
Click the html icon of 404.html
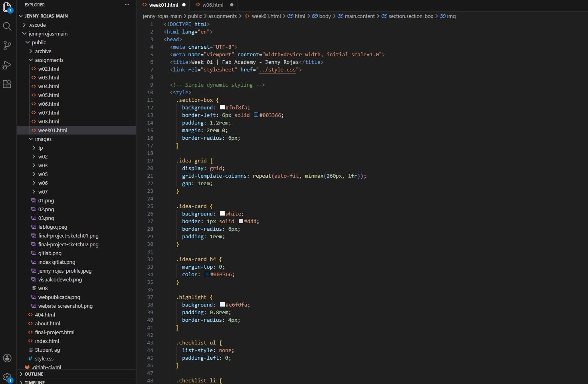(30, 315)
